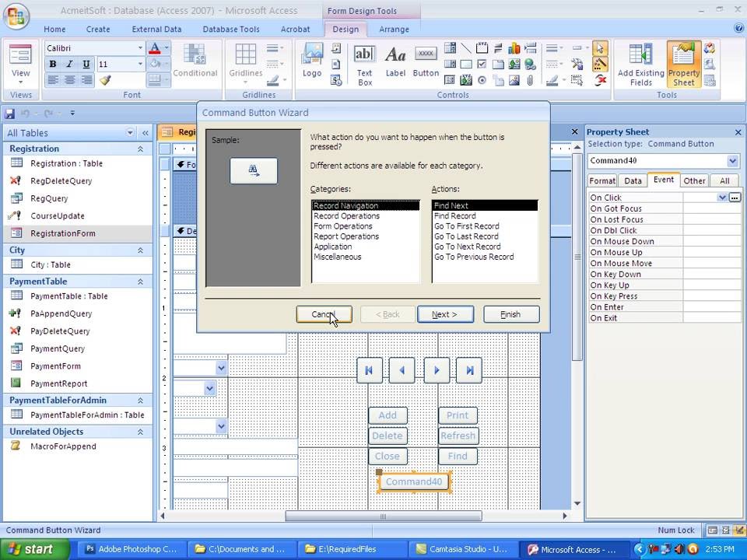Open the External Data ribbon tab
This screenshot has width=747, height=560.
(x=156, y=29)
